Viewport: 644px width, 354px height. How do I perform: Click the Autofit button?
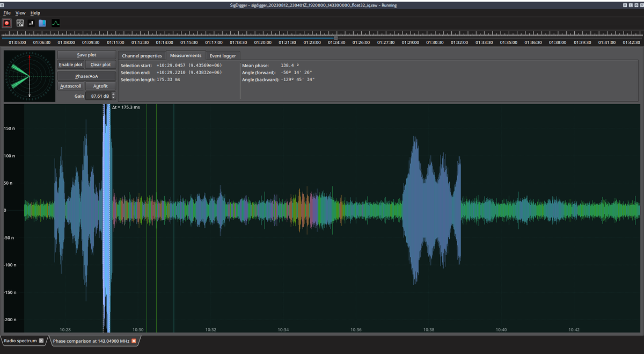click(x=100, y=86)
